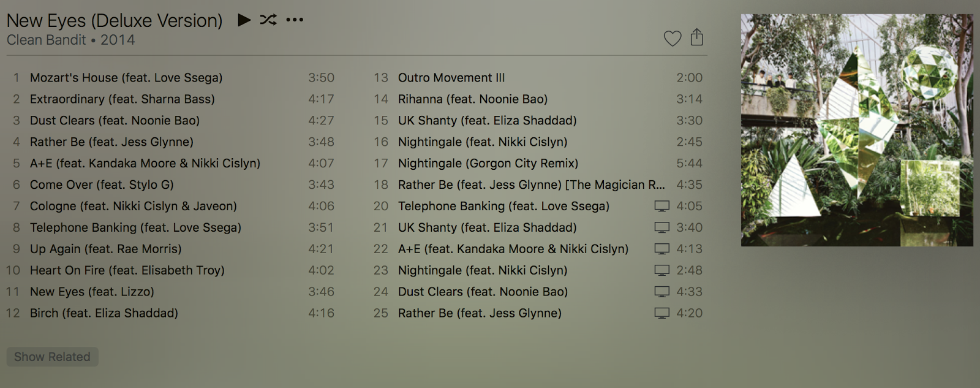Image resolution: width=980 pixels, height=388 pixels.
Task: Click the video icon for Dust Clears track 24
Action: pos(661,292)
